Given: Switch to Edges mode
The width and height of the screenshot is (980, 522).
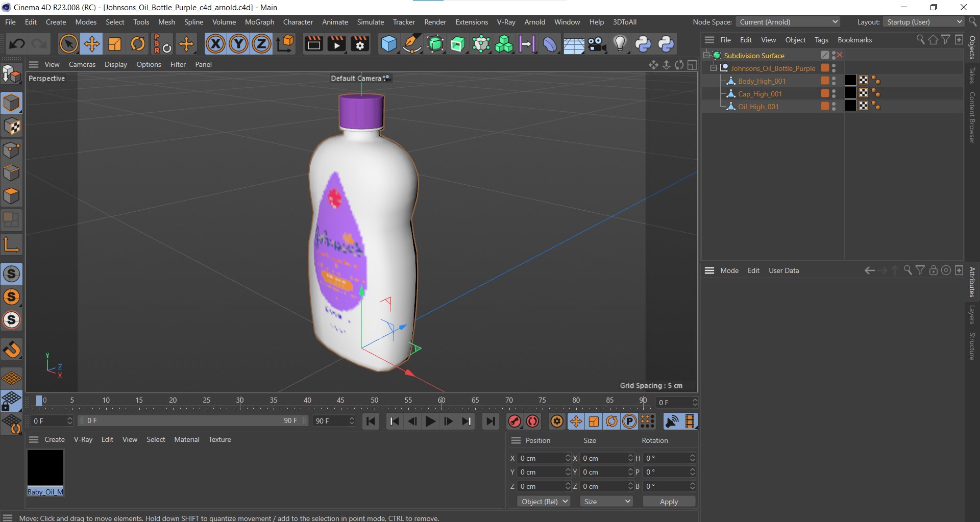Looking at the screenshot, I should 11,173.
